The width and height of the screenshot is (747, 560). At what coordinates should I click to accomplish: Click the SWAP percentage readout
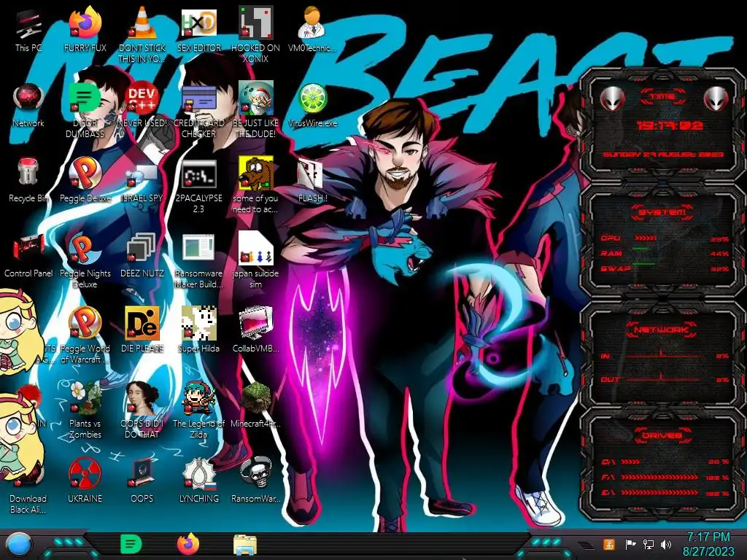point(719,269)
